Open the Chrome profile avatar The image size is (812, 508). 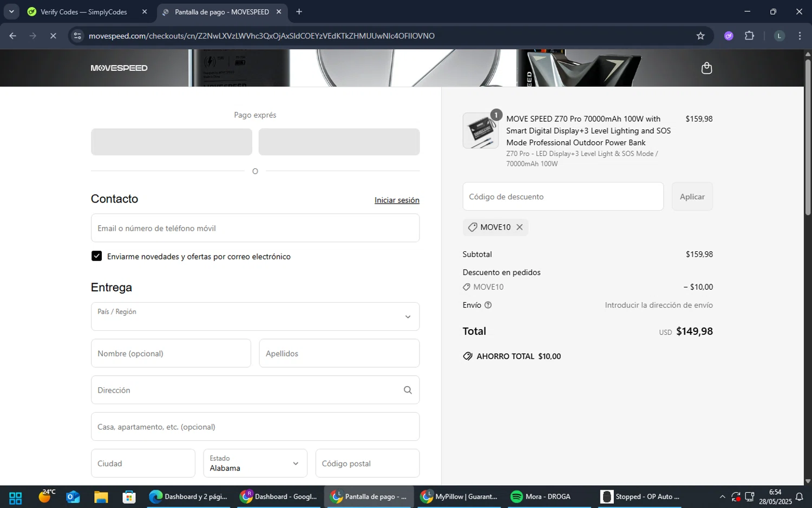click(x=779, y=36)
